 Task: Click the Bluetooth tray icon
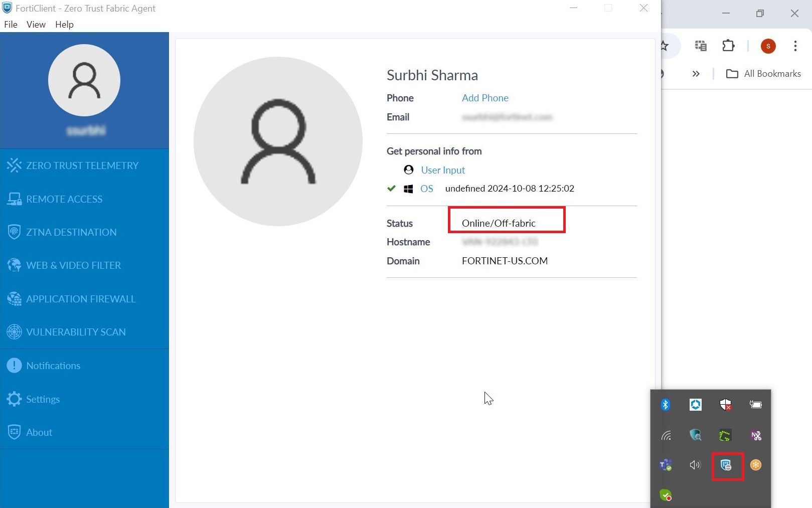(666, 404)
